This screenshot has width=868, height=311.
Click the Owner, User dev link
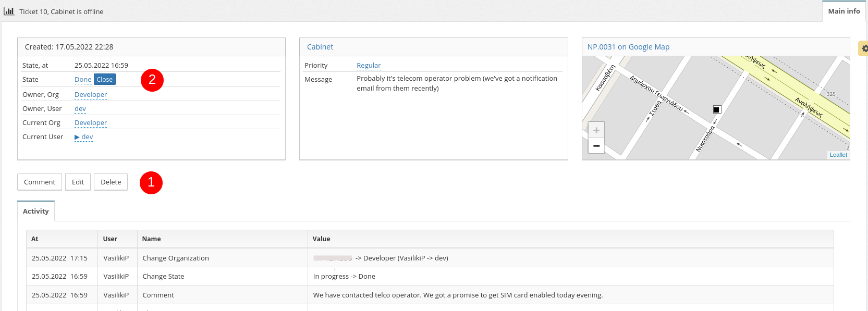(80, 109)
